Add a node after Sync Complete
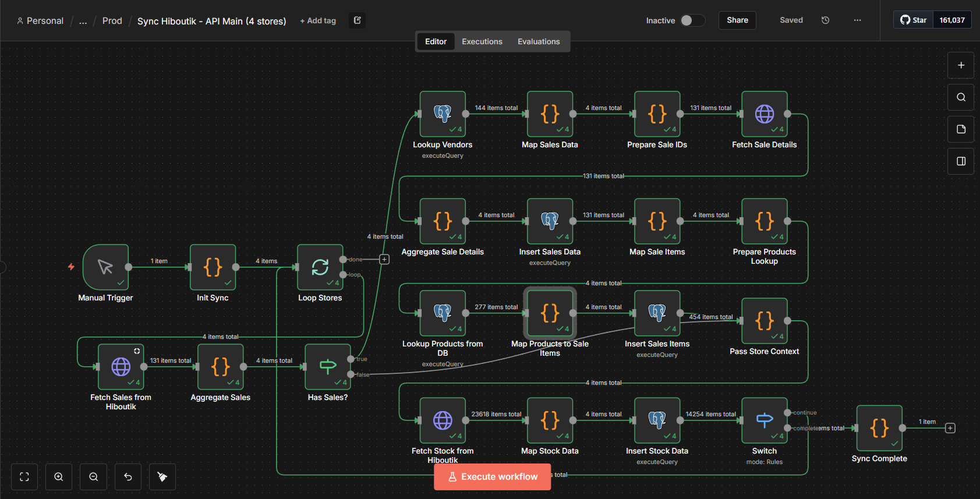This screenshot has height=499, width=980. point(950,429)
